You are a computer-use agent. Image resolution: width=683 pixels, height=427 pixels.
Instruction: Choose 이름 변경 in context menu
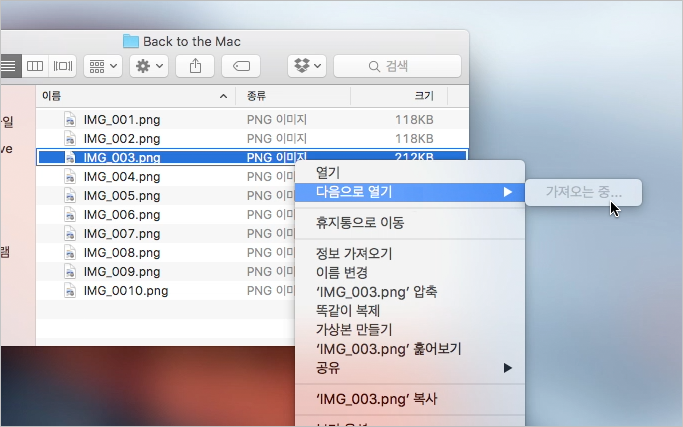coord(410,273)
